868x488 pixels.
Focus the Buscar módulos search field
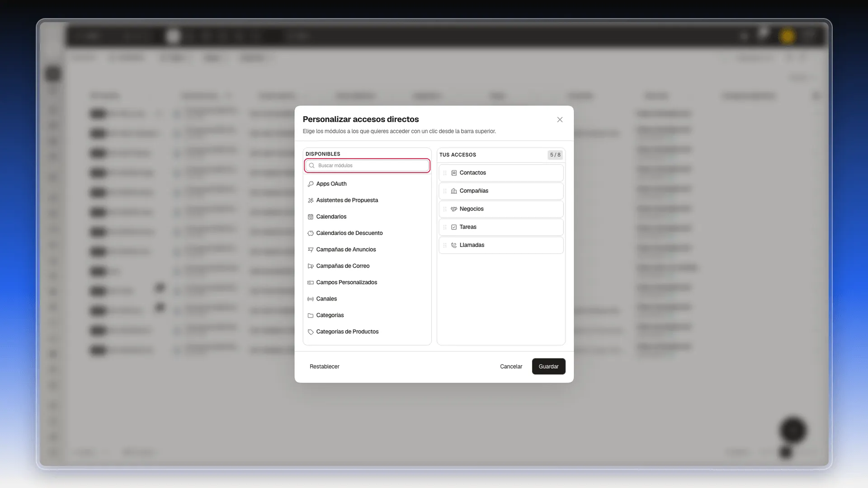coord(367,165)
